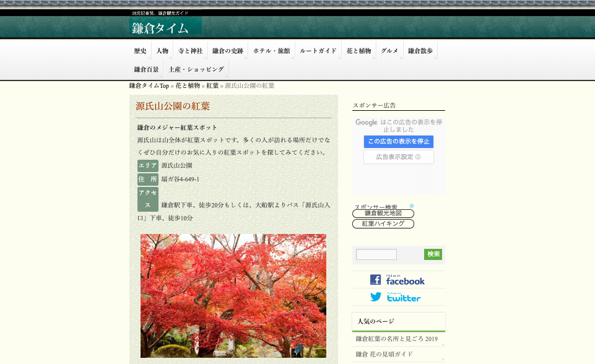
Task: Open 土産・ショッピング navigation item
Action: click(196, 69)
